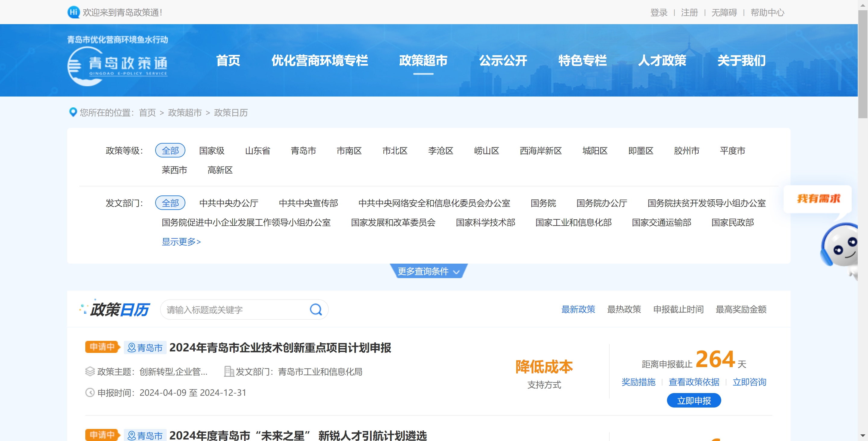The width and height of the screenshot is (868, 441).
Task: Expand 更多查询条件 panel
Action: (428, 271)
